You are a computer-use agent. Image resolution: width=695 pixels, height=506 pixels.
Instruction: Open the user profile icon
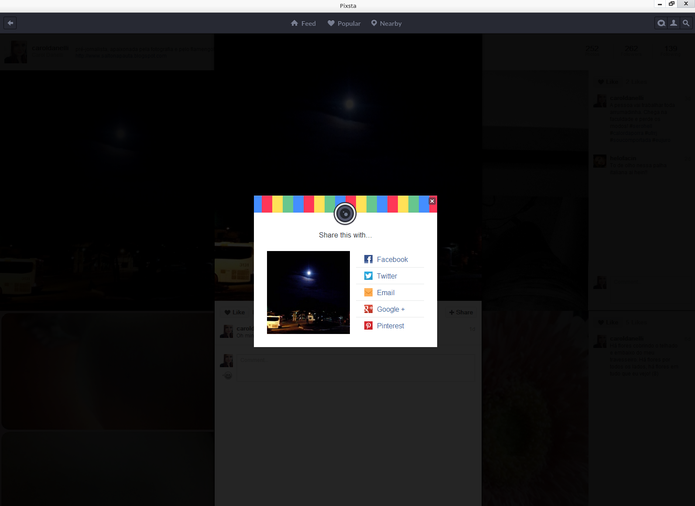pyautogui.click(x=673, y=23)
